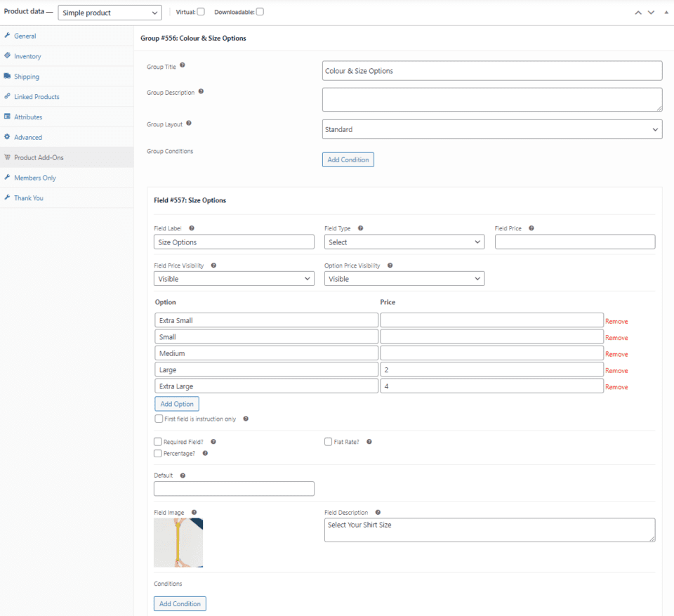Open the Option Price Visibility dropdown
The image size is (674, 616).
click(x=404, y=278)
